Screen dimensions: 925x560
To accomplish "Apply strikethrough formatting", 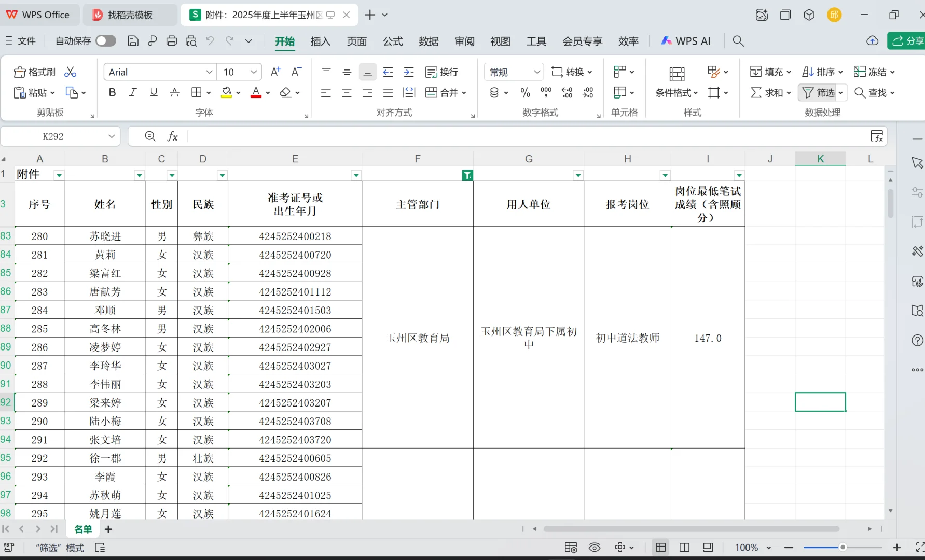I will click(x=174, y=92).
